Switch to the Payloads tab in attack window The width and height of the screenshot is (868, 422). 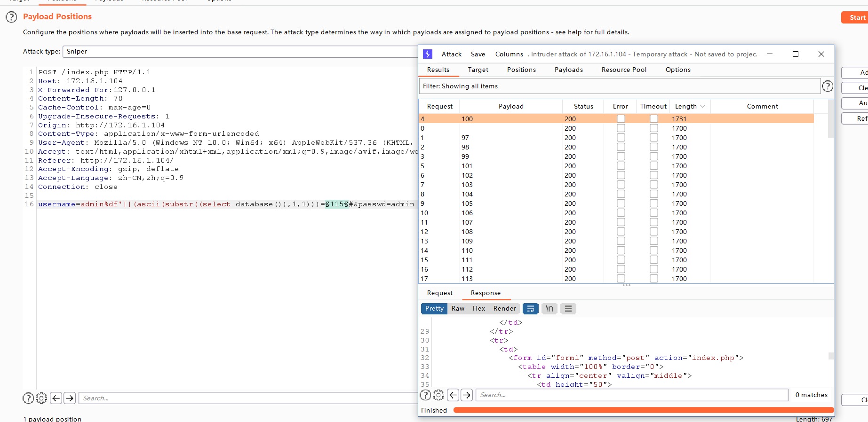[x=569, y=70]
